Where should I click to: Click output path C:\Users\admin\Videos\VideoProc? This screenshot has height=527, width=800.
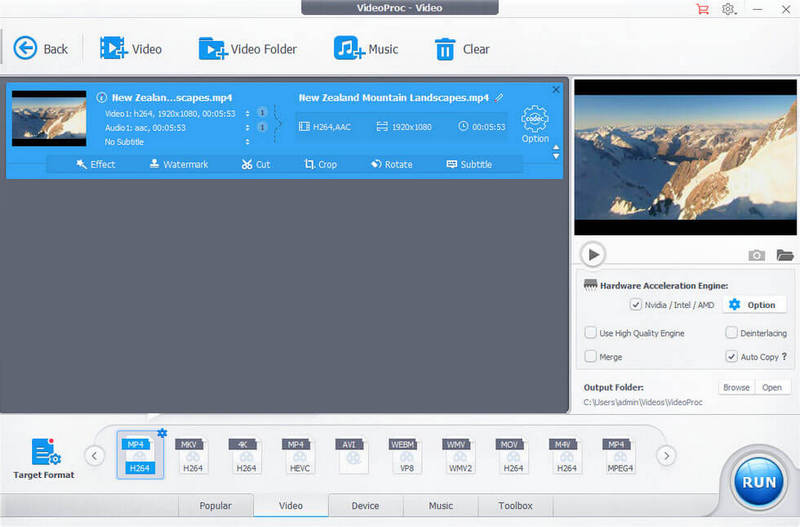point(643,402)
